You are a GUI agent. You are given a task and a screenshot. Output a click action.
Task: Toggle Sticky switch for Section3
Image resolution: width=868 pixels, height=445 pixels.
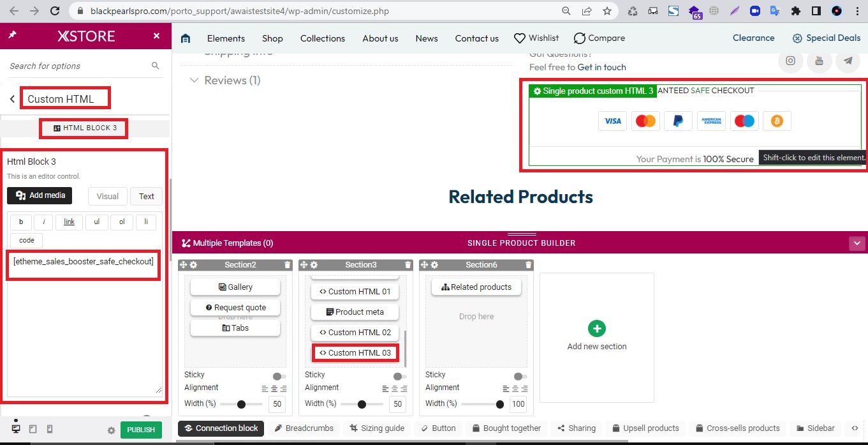[x=400, y=377]
